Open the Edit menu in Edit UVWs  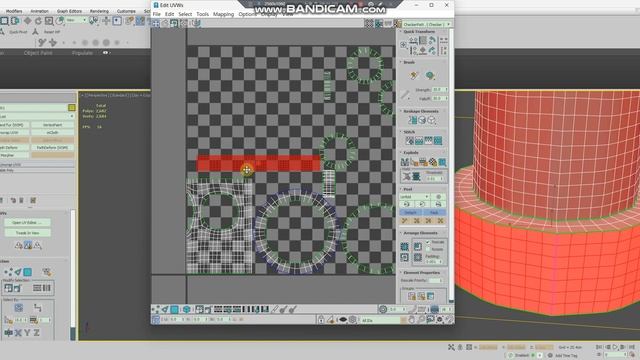point(169,14)
